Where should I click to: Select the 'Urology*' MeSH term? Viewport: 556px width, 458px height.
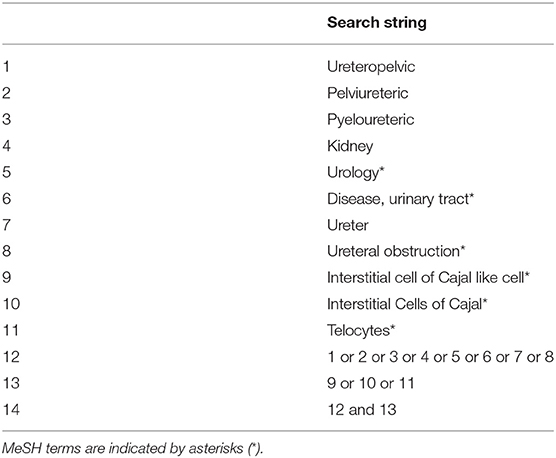coord(356,172)
